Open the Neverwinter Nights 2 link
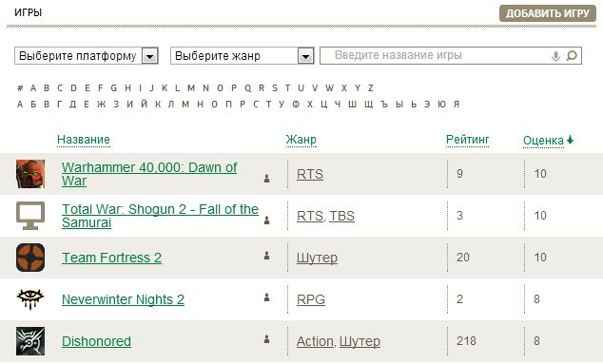This screenshot has height=364, width=603. (x=123, y=299)
